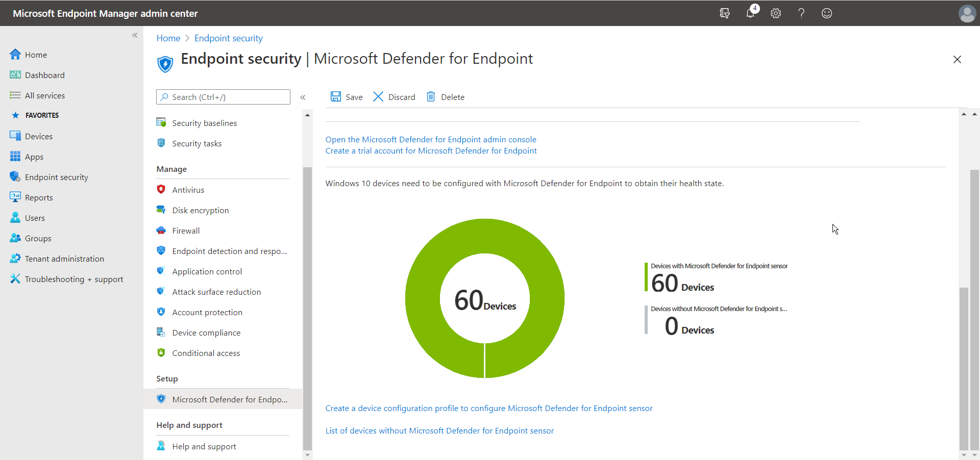
Task: Select Microsoft Defender for Endpoint setup item
Action: pyautogui.click(x=223, y=399)
